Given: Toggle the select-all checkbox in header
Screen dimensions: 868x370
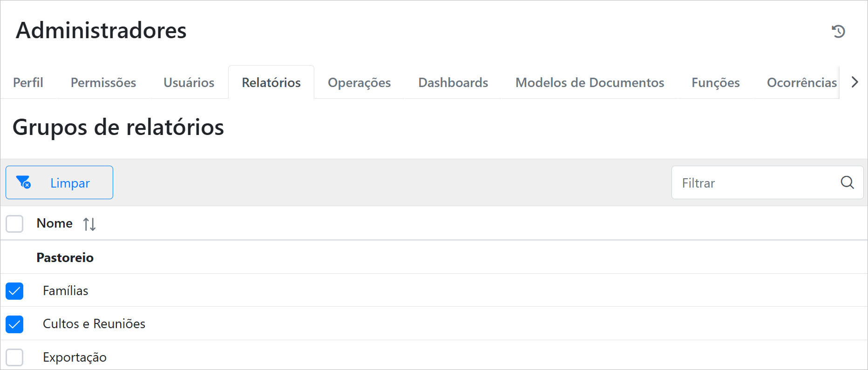Looking at the screenshot, I should click(14, 224).
